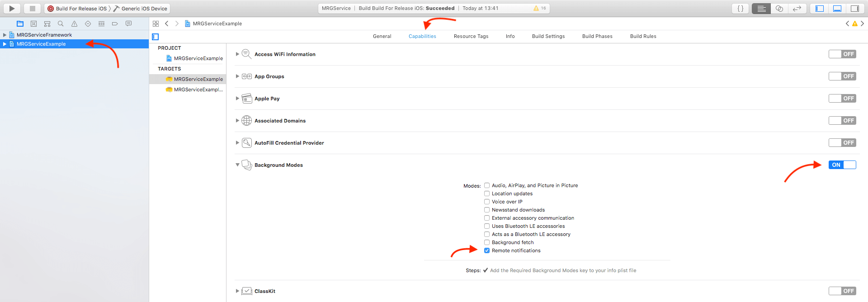Open the Symbol navigator icon
The image size is (868, 302).
(47, 24)
